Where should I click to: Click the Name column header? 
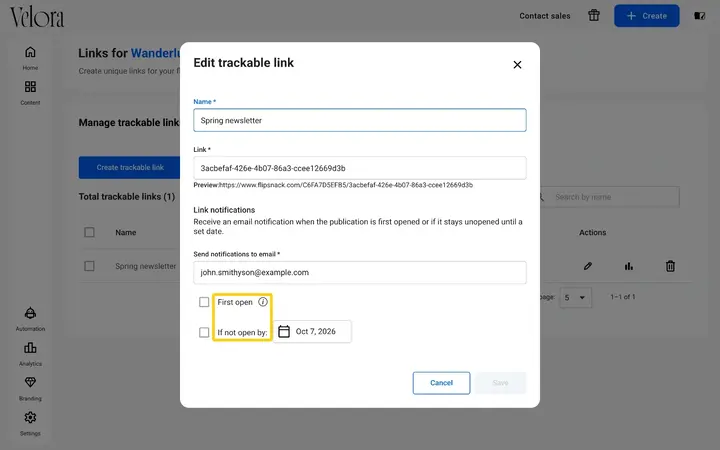(126, 232)
